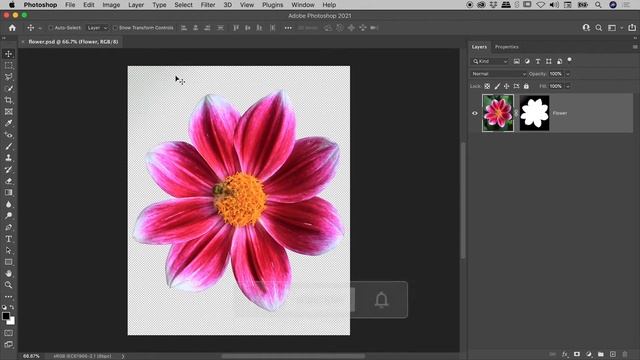Select the Crop tool

[x=9, y=100]
